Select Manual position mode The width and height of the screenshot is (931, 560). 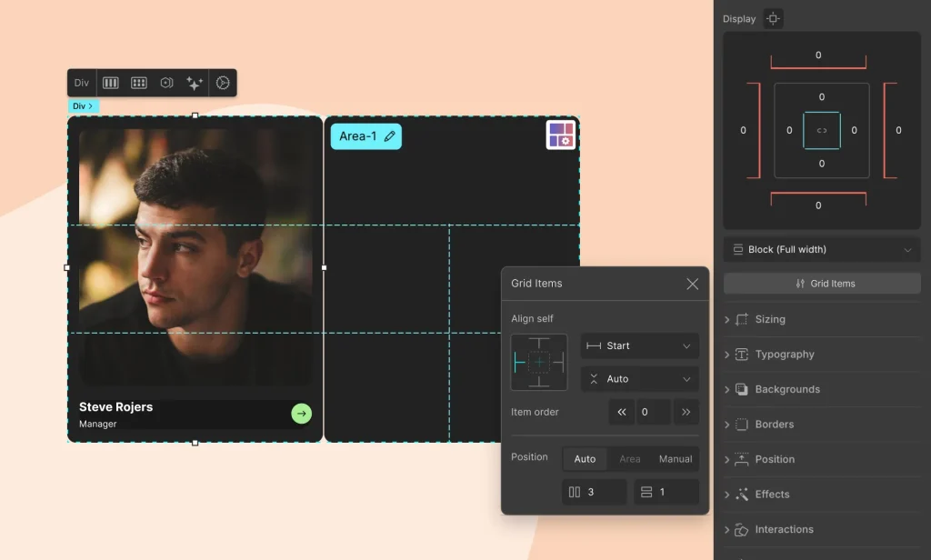tap(676, 458)
